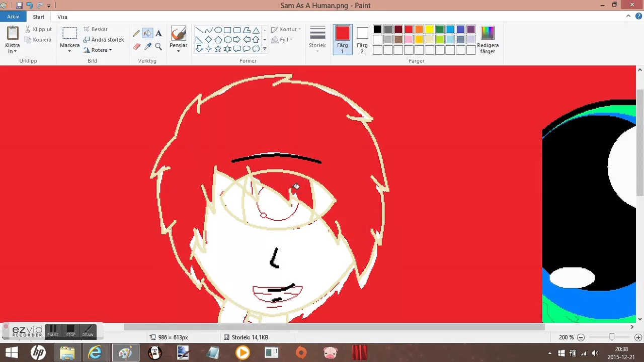Click the Kopiera copy button

coord(38,40)
